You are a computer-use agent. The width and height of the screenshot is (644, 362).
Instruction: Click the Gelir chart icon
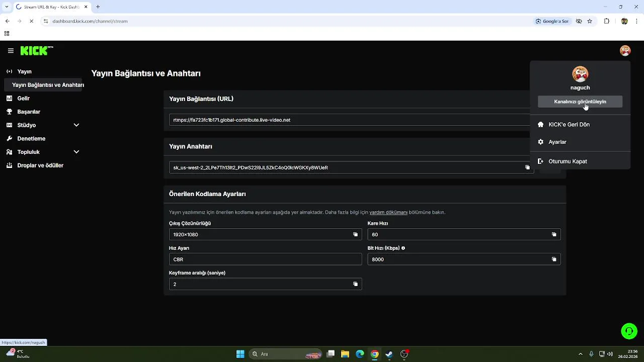(x=9, y=99)
